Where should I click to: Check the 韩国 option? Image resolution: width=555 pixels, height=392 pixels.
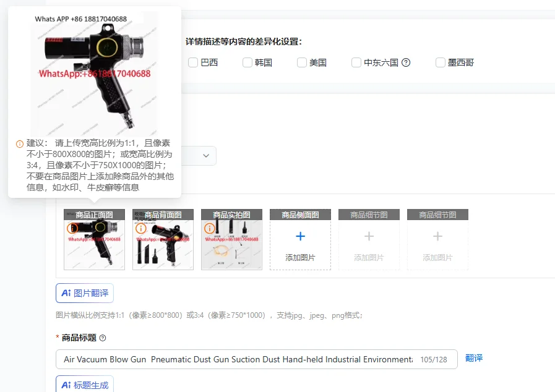point(247,62)
